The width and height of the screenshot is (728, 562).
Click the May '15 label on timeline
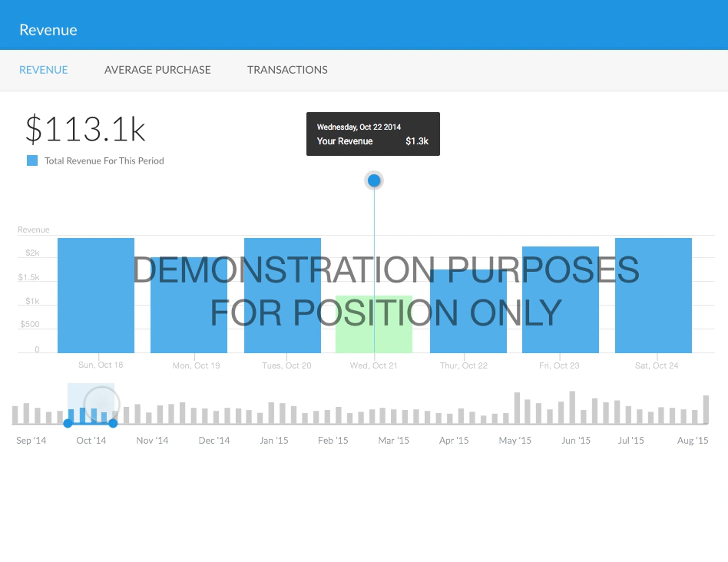click(515, 440)
